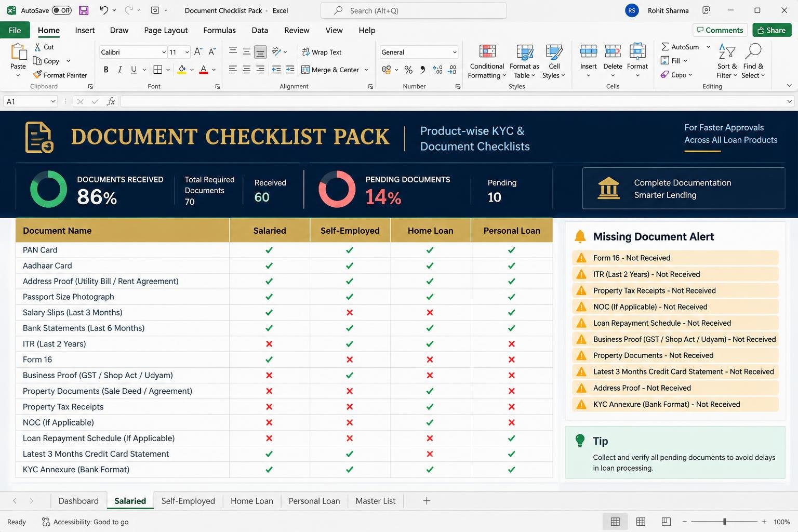798x532 pixels.
Task: Open the Font size dropdown
Action: (187, 52)
